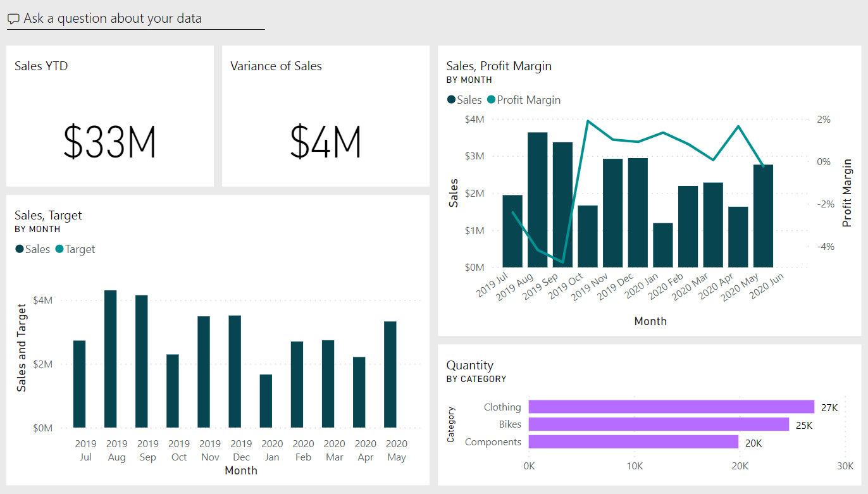The width and height of the screenshot is (868, 494).
Task: Click the 'Sales and Target' vertical axis title
Action: pyautogui.click(x=22, y=348)
